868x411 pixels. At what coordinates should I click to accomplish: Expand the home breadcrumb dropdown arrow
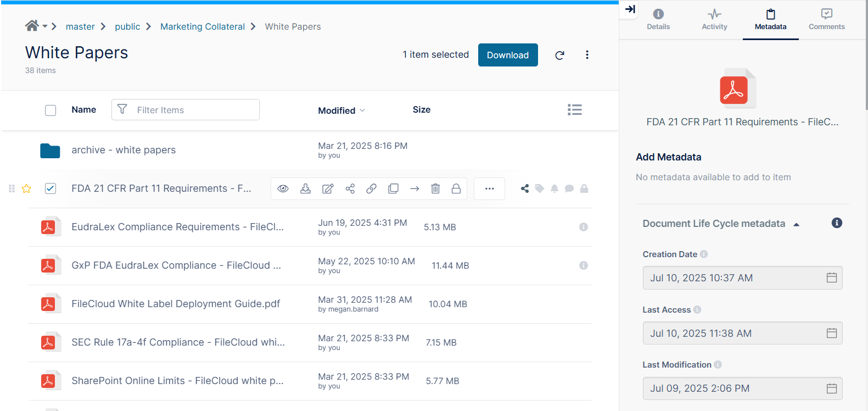pos(45,26)
